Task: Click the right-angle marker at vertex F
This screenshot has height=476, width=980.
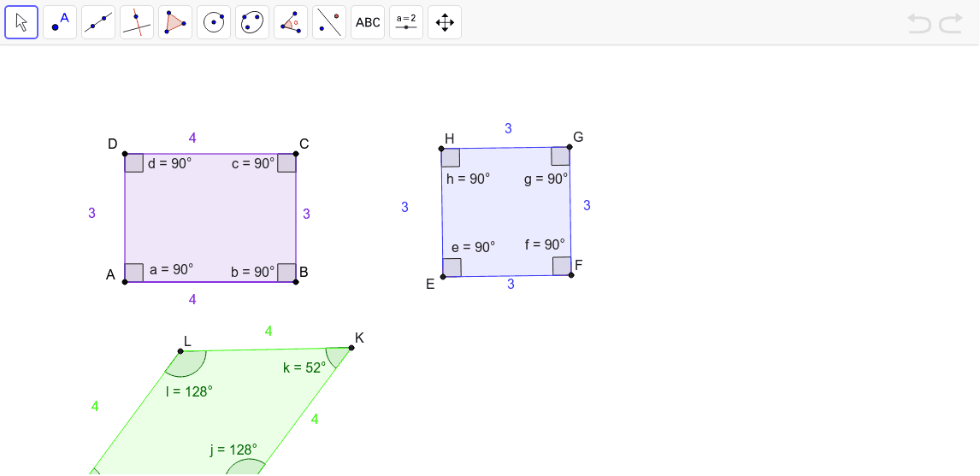Action: coord(562,266)
